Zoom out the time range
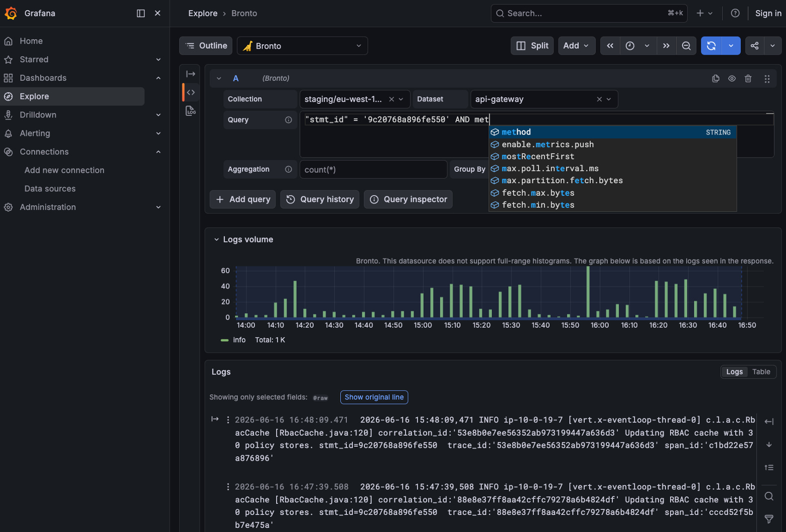Viewport: 786px width, 532px height. (x=686, y=46)
